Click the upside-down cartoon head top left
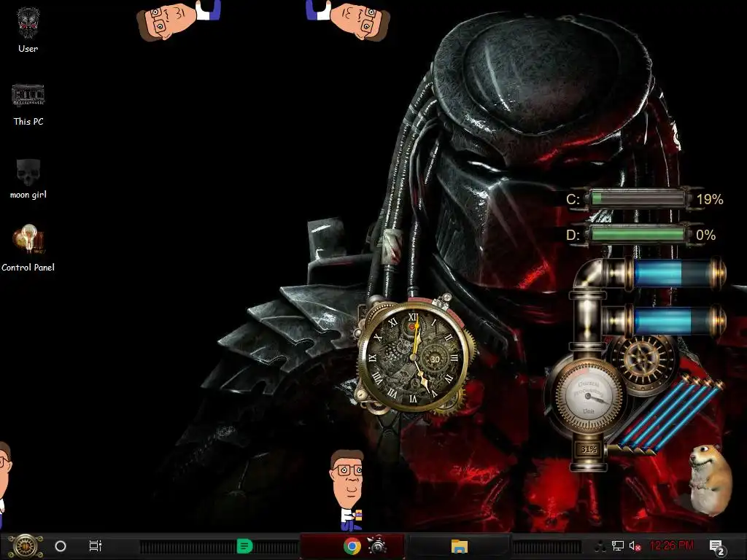Screen dimensions: 747x560 pyautogui.click(x=178, y=20)
